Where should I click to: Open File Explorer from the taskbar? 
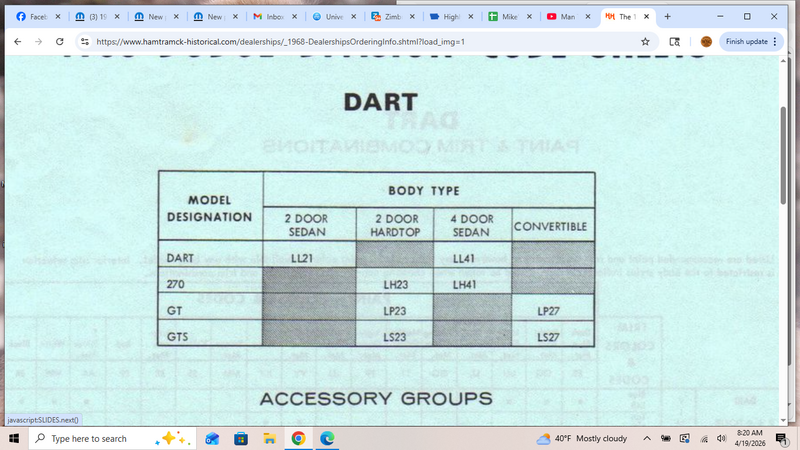pos(269,438)
